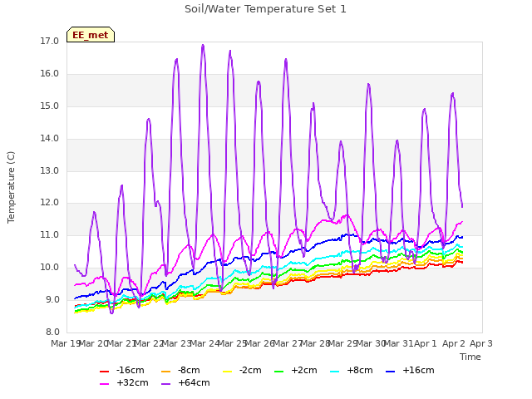Image resolution: width=532 pixels, height=399 pixels.
Task: Click the EE_met annotation label
Action: pyautogui.click(x=91, y=35)
